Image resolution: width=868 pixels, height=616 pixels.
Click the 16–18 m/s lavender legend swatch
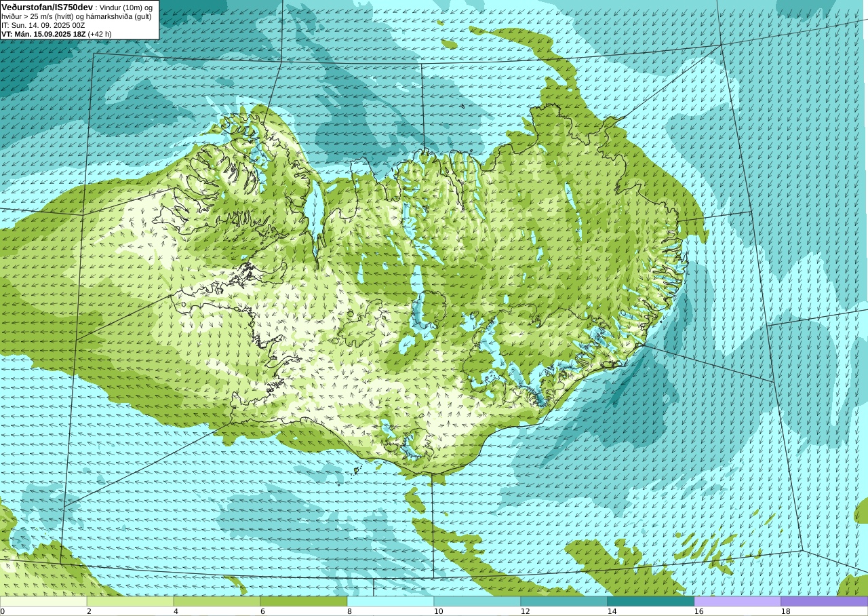point(738,601)
